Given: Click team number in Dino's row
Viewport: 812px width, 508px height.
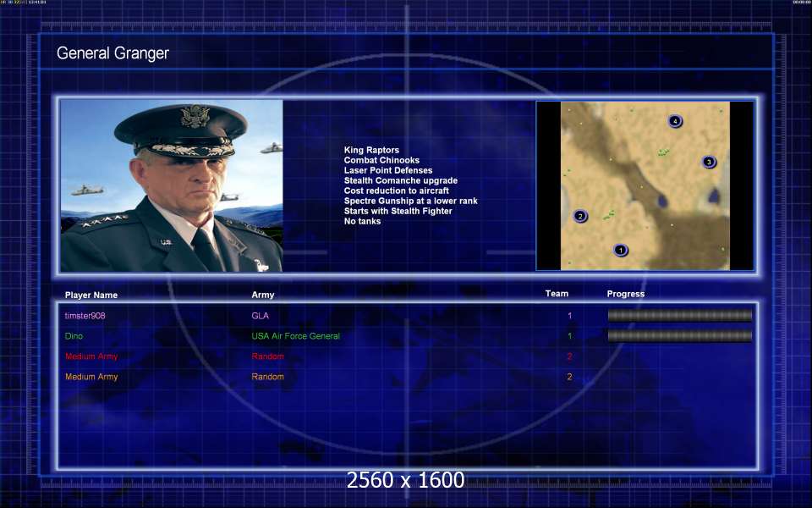Looking at the screenshot, I should [x=569, y=336].
